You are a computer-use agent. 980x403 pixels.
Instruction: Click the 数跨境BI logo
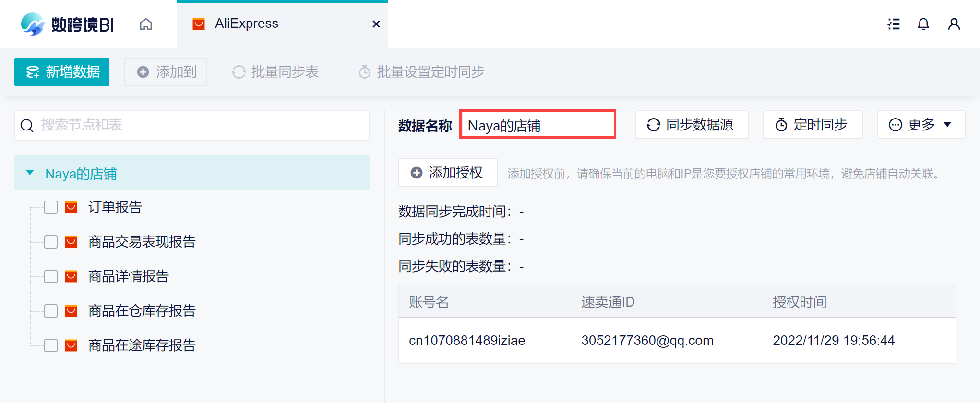point(67,24)
